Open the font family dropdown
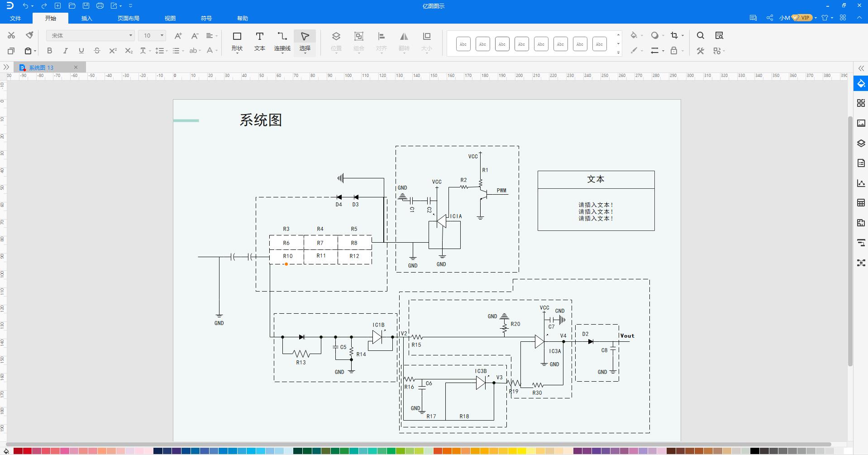The height and width of the screenshot is (455, 868). (x=130, y=35)
